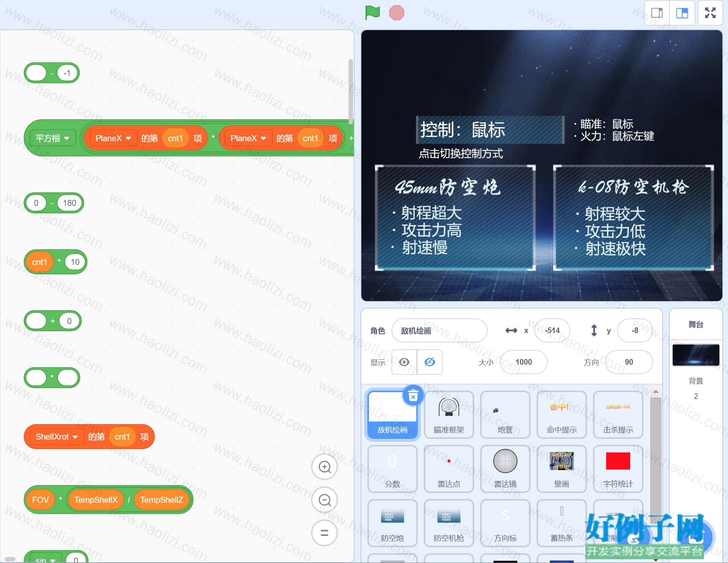
Task: Edit the size field 1000
Action: (x=523, y=362)
